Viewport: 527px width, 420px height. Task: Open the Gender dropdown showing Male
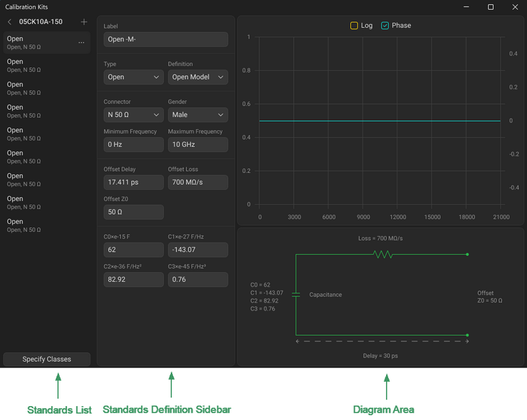197,115
